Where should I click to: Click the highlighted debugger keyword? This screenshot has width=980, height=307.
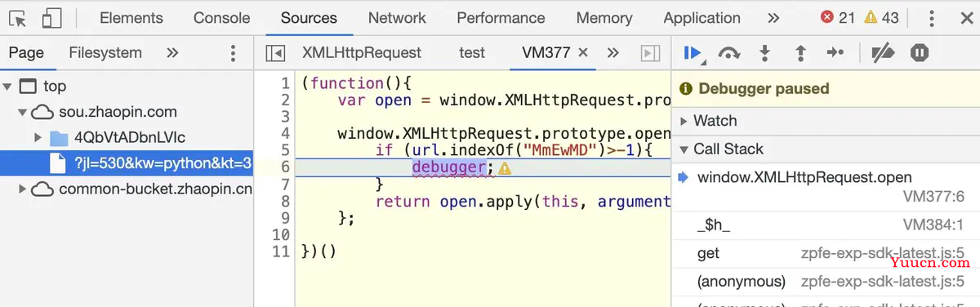tap(449, 167)
